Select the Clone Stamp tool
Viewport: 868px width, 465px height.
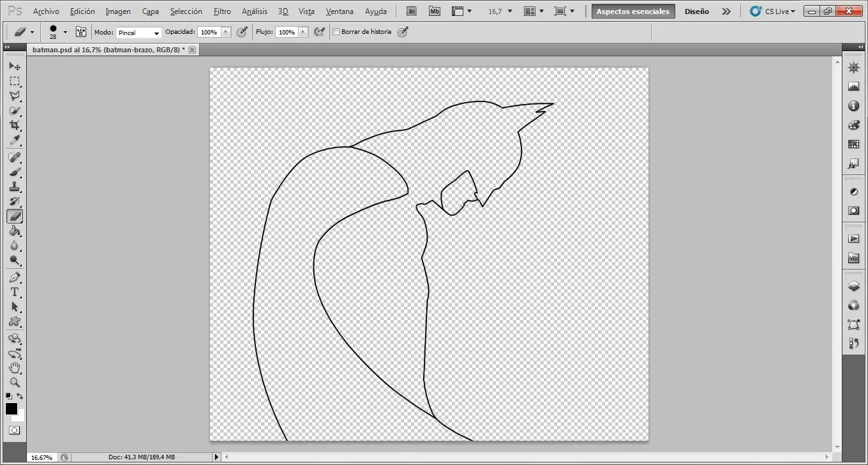(x=15, y=187)
